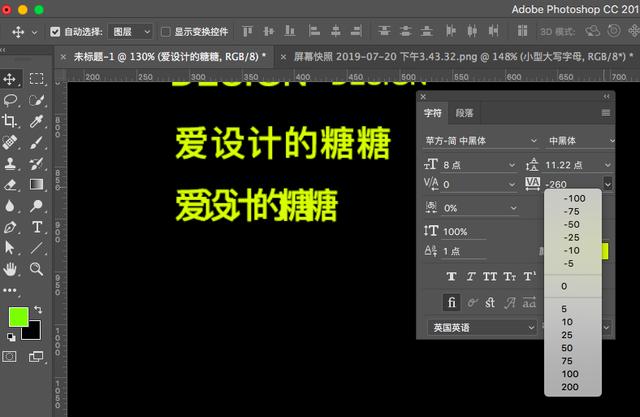The image size is (640, 417).
Task: Toggle All Caps (TT) style
Action: pos(490,277)
